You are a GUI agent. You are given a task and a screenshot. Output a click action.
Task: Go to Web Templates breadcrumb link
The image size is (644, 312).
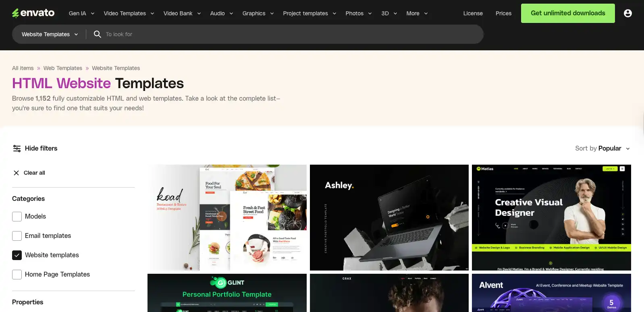point(63,68)
